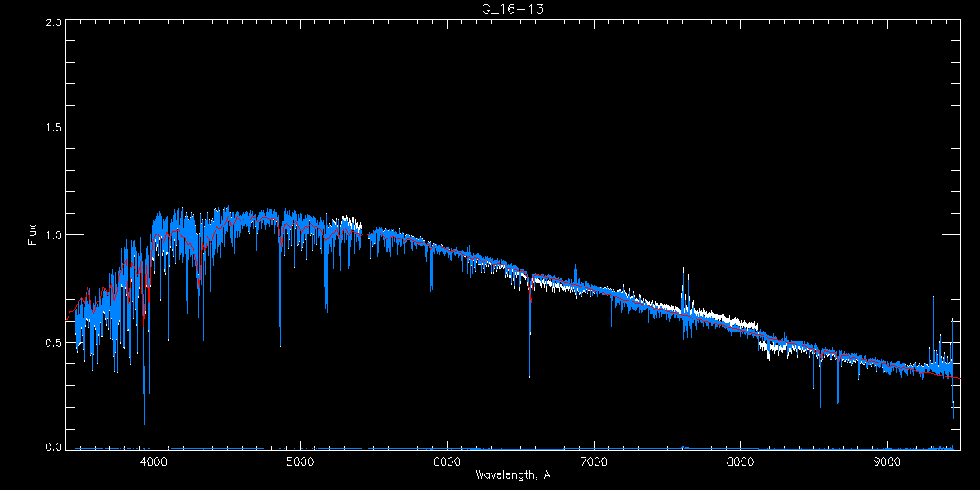Select the blue spike peak near 5200

coord(327,193)
